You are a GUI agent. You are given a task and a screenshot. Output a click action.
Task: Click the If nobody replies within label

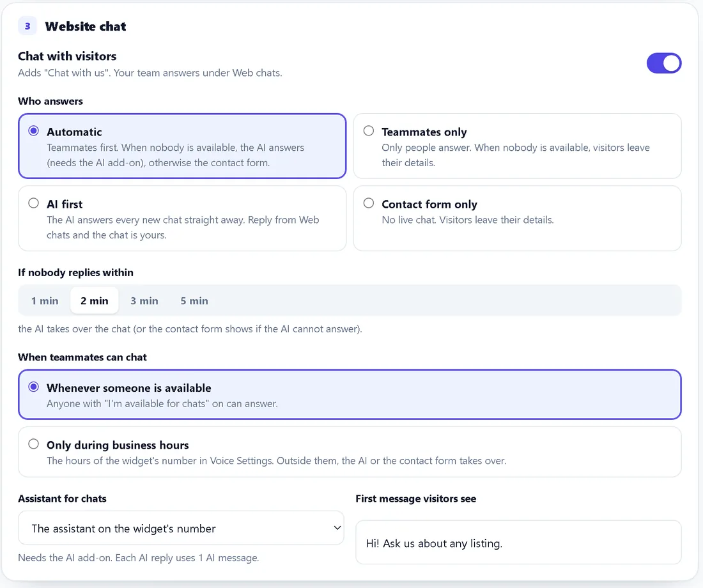[x=76, y=273]
